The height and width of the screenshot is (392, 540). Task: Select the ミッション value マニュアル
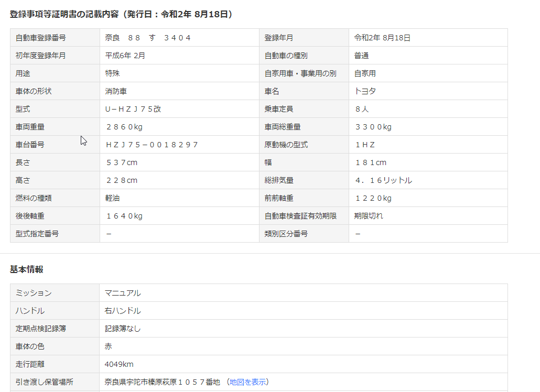tap(123, 293)
